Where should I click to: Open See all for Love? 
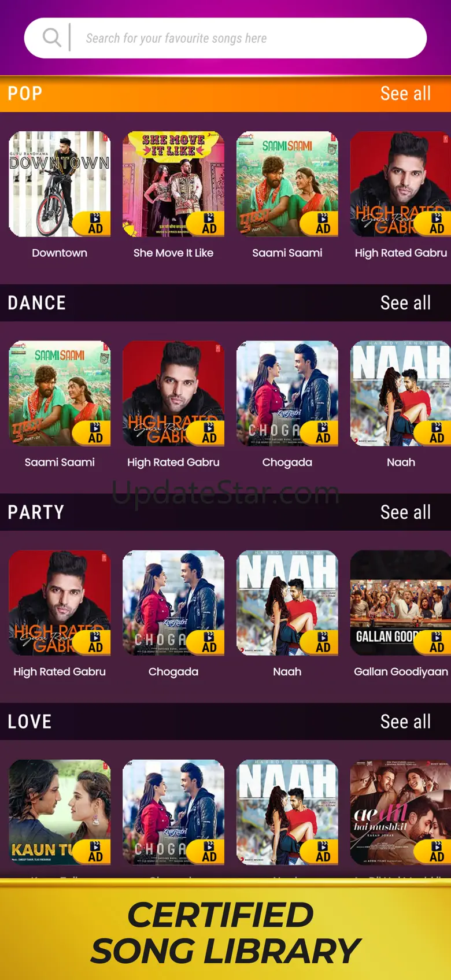click(405, 722)
